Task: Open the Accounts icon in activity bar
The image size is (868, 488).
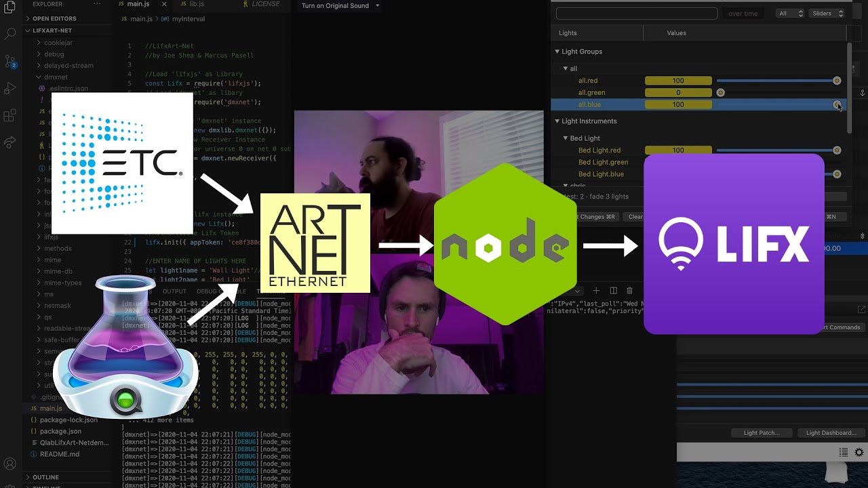Action: pyautogui.click(x=10, y=464)
